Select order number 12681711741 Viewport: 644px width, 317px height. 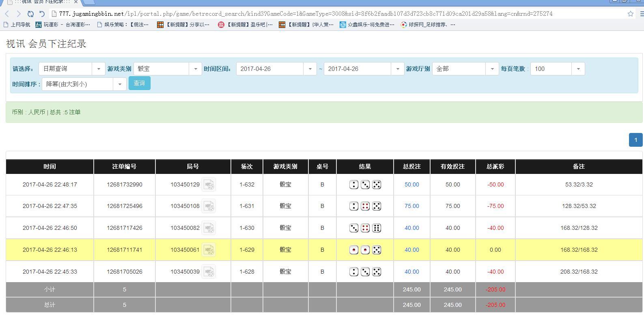(125, 250)
